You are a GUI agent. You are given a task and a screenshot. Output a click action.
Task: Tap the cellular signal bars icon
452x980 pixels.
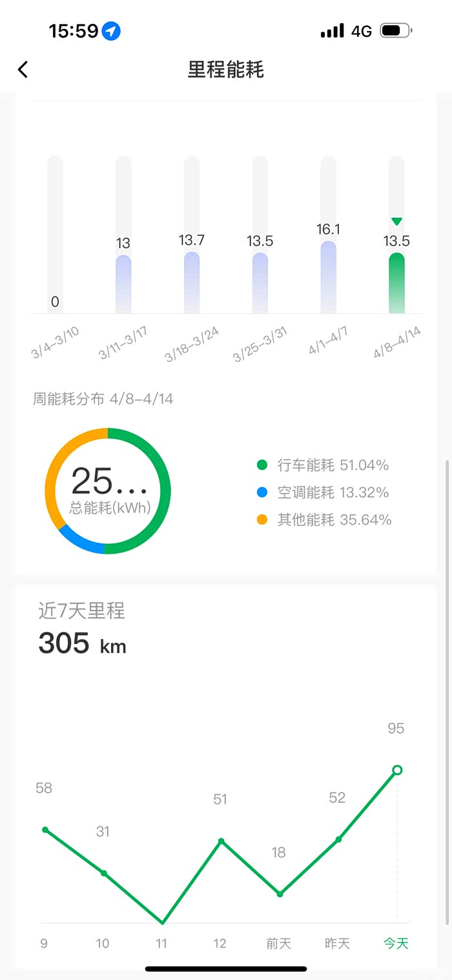[x=332, y=31]
